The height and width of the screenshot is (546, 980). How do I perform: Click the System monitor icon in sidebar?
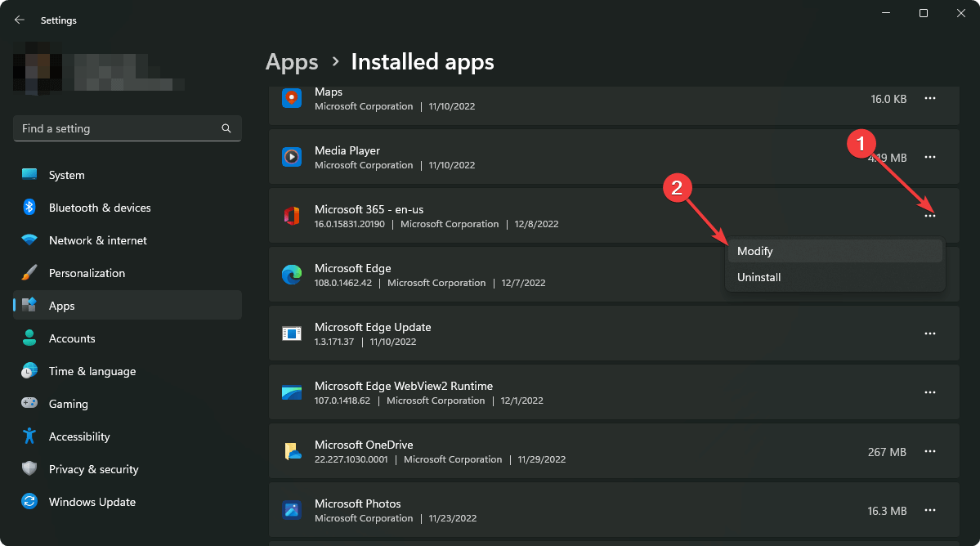point(29,174)
